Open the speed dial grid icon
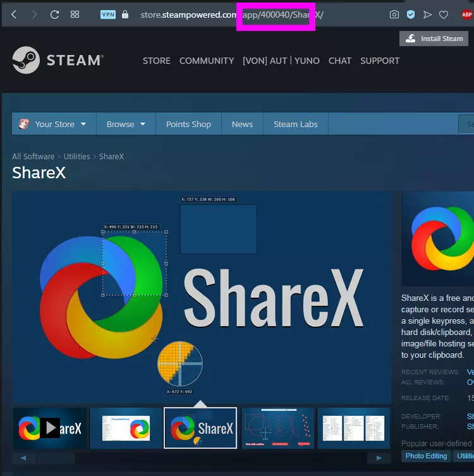 75,15
